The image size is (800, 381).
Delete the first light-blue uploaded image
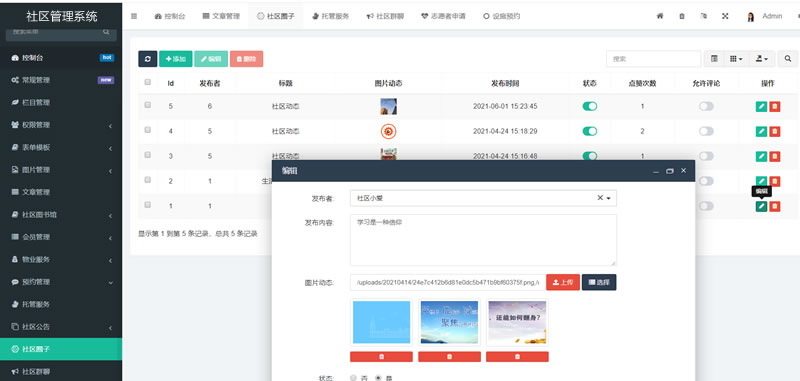[381, 357]
